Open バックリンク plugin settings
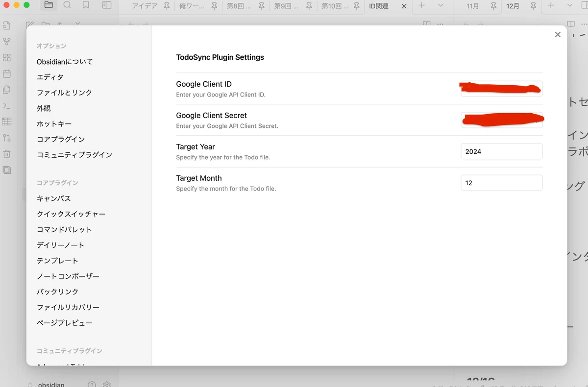The height and width of the screenshot is (387, 588). pyautogui.click(x=57, y=291)
